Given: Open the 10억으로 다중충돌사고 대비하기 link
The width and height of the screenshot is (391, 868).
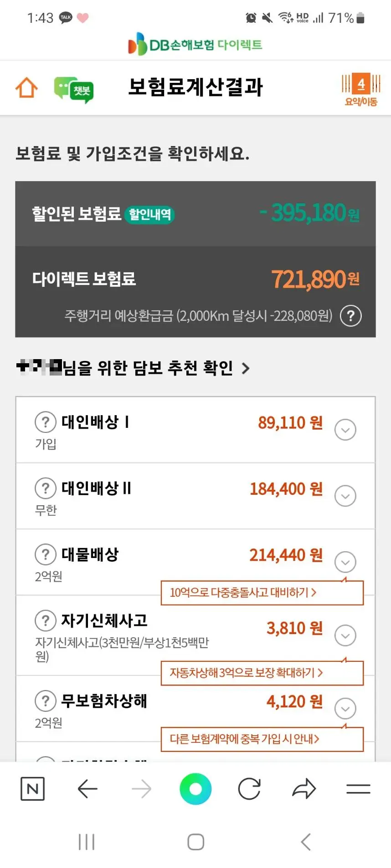Looking at the screenshot, I should coord(262,593).
